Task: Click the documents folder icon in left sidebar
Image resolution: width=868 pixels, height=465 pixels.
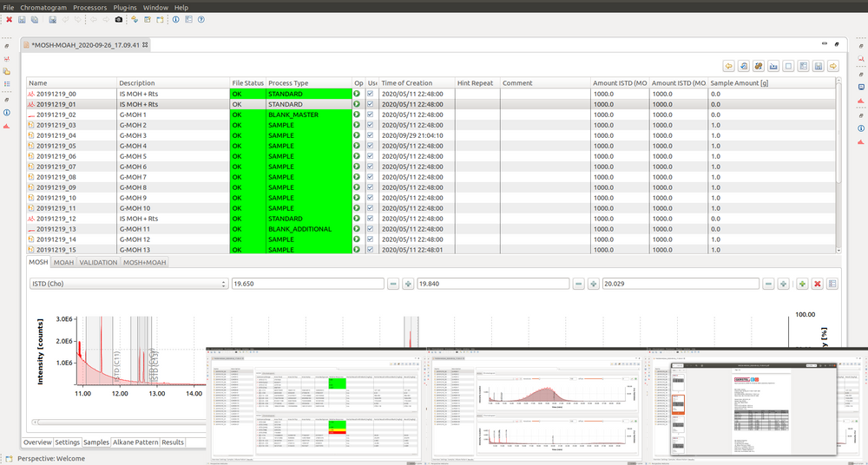Action: coord(7,71)
